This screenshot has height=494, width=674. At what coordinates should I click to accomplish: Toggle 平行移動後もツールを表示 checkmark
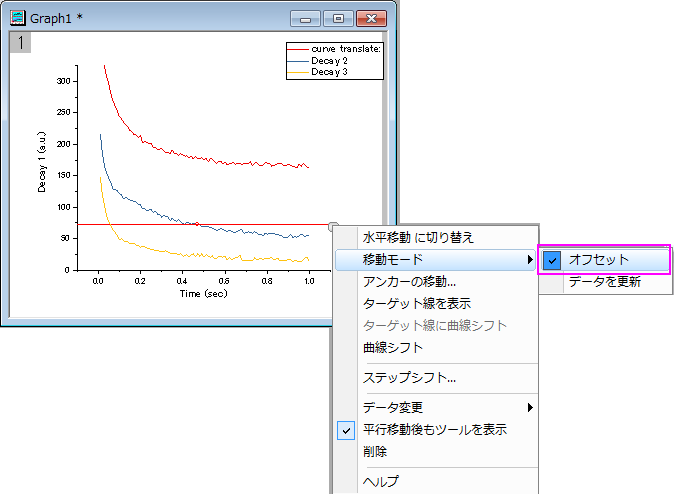346,430
